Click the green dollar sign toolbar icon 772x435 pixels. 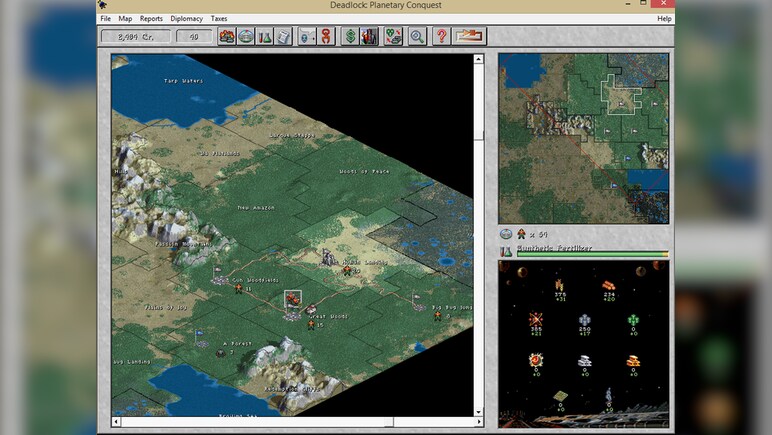[350, 36]
